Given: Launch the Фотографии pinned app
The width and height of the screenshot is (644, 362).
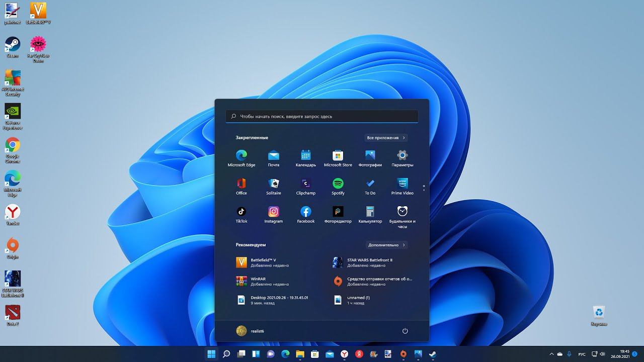Looking at the screenshot, I should 370,158.
